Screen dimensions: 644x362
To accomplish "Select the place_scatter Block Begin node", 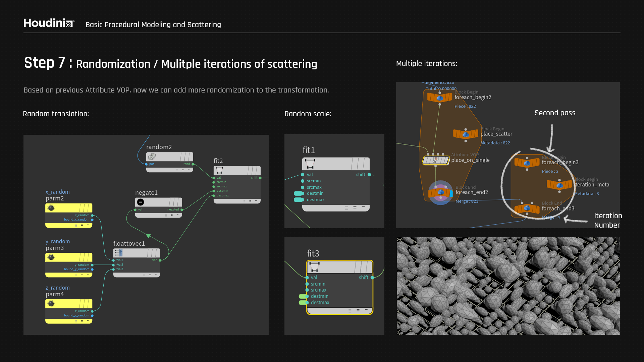I will [x=466, y=134].
